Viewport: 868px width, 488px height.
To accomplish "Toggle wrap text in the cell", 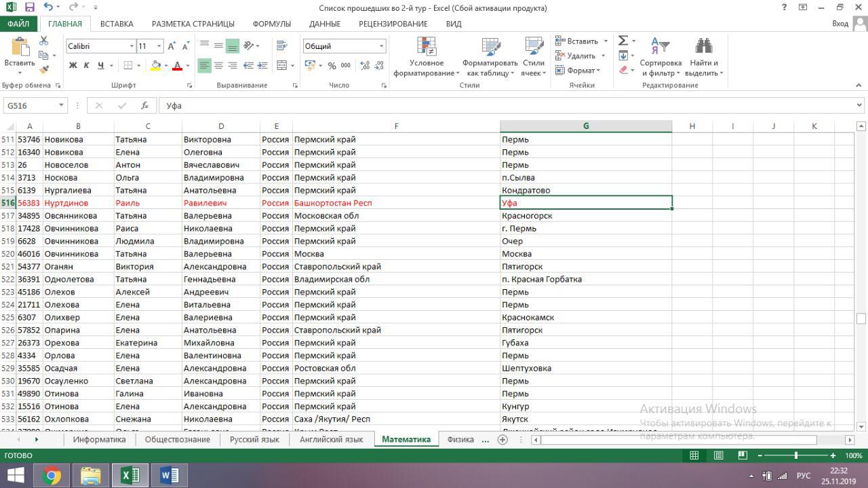I will click(281, 46).
